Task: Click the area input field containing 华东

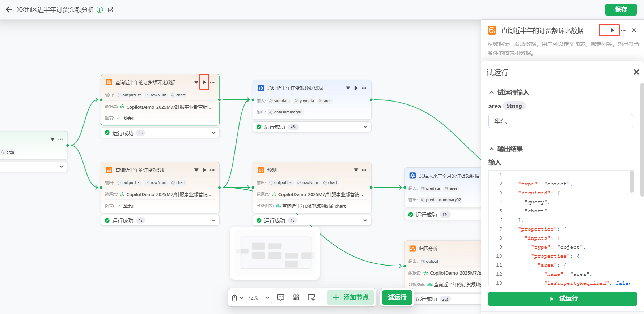Action: click(x=560, y=121)
